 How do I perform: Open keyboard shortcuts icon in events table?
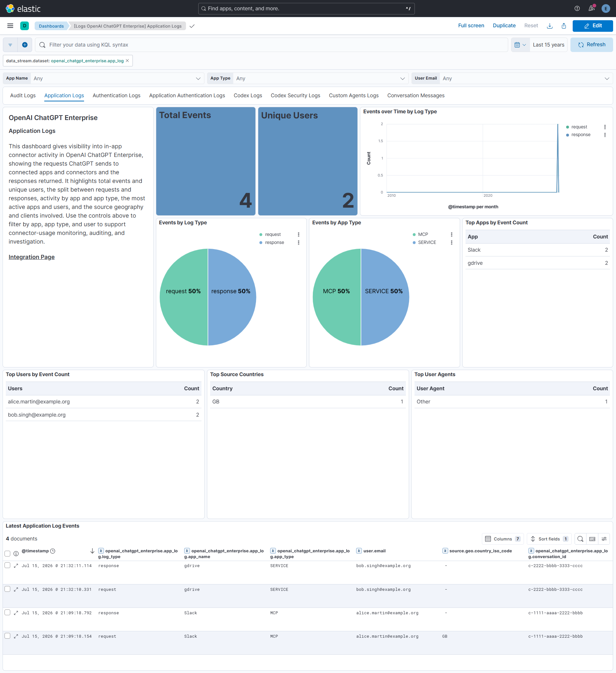592,539
